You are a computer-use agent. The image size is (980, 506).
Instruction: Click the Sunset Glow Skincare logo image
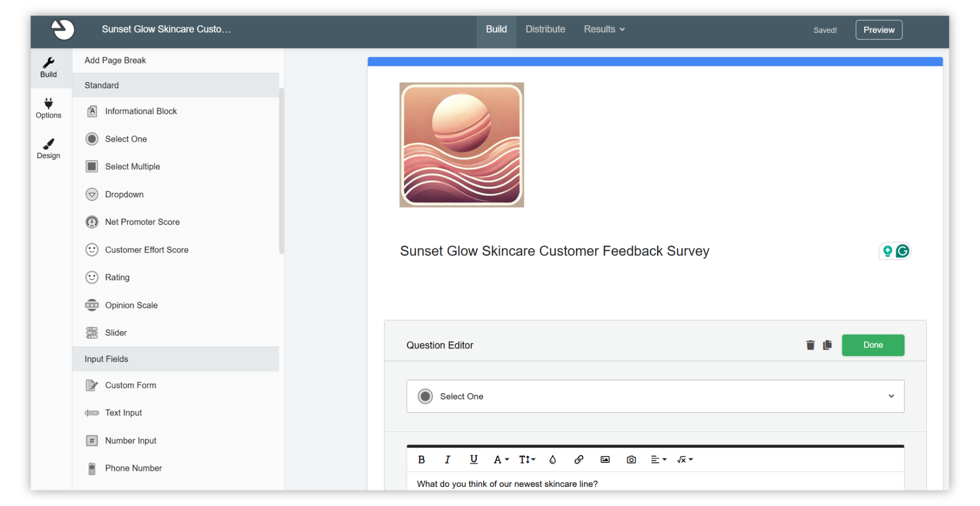461,144
